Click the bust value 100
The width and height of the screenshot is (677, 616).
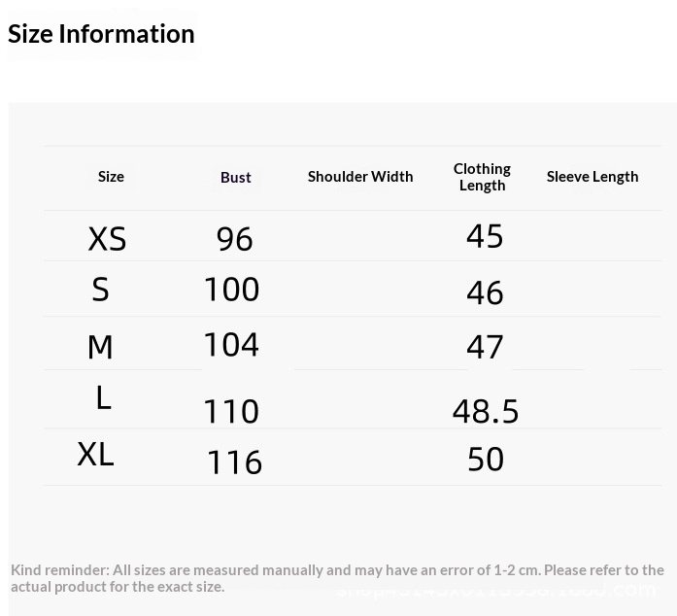pos(232,289)
